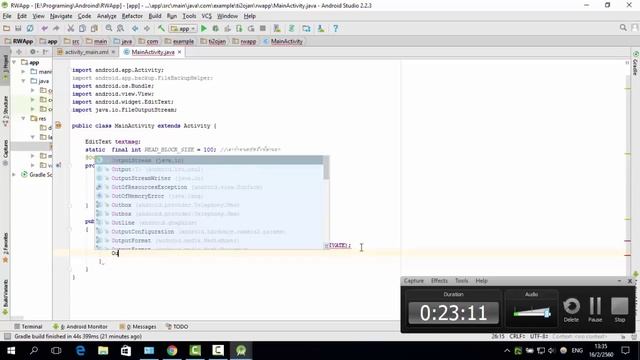Viewport: 640px width, 360px height.
Task: Open the Windows Start menu
Action: point(11,351)
